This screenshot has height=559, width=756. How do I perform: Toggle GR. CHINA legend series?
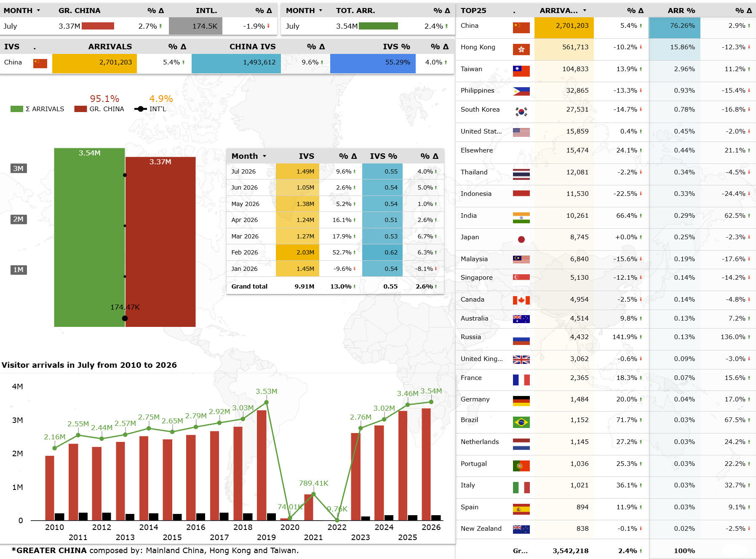tap(99, 109)
